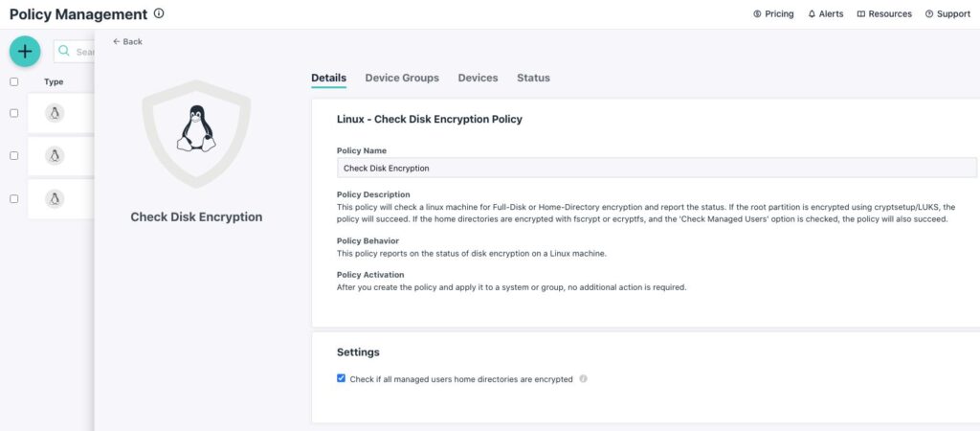
Task: Open the Pricing link
Action: 773,14
